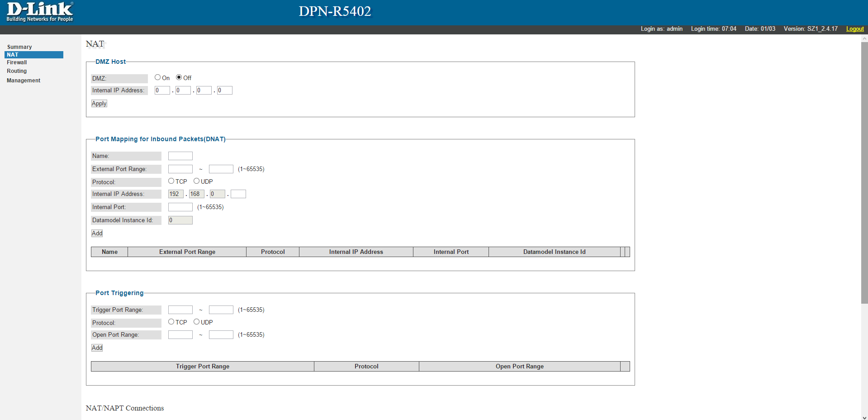Click the scrollbar up arrow
The height and width of the screenshot is (420, 868).
pos(864,38)
